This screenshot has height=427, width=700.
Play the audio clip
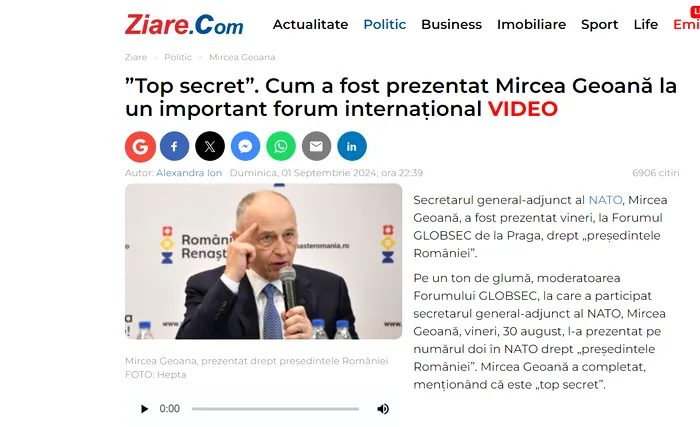point(144,409)
